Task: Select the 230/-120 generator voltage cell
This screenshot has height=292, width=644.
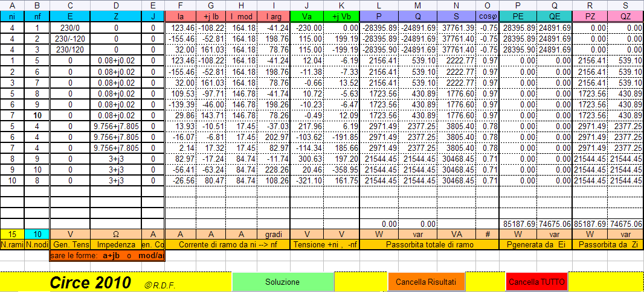Action: pos(70,39)
